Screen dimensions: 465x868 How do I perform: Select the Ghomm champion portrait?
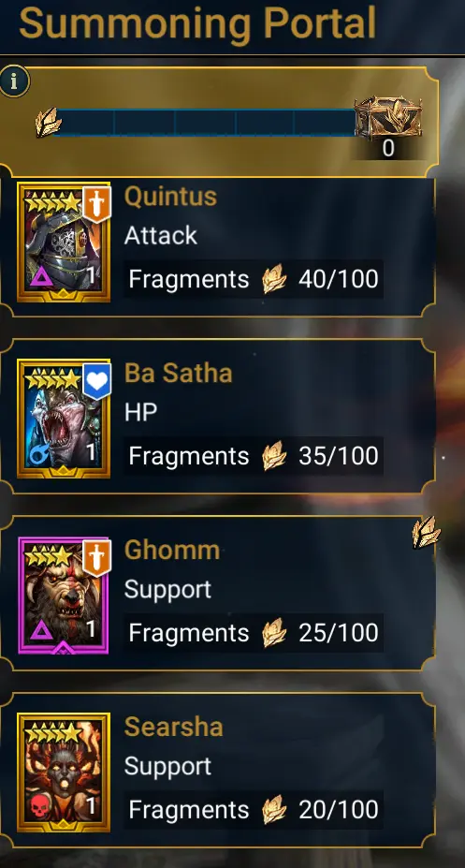(x=64, y=596)
